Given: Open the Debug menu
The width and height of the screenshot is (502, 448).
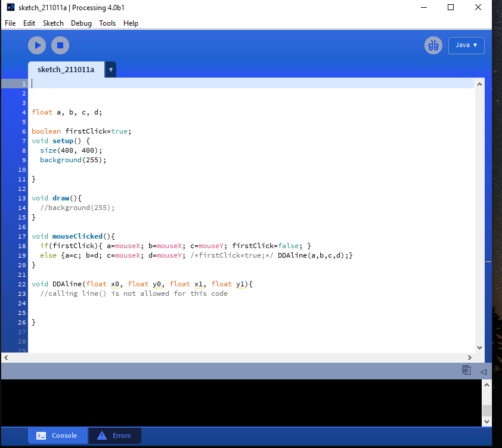Looking at the screenshot, I should click(x=81, y=23).
